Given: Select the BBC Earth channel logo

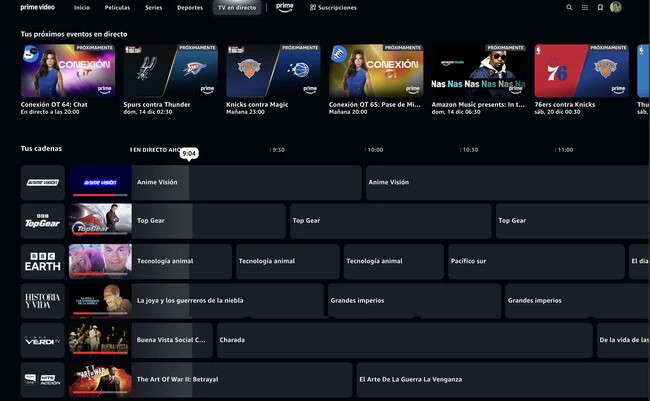Looking at the screenshot, I should (43, 261).
